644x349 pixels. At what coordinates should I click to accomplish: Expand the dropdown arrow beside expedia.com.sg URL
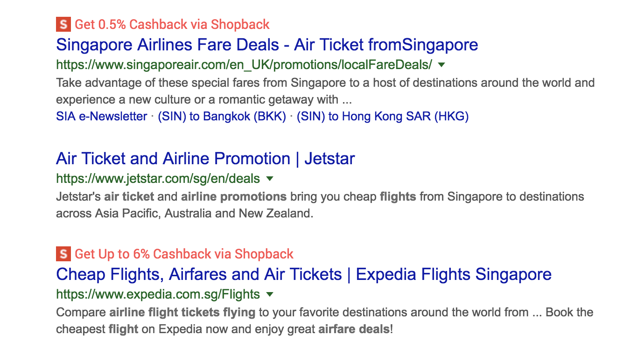[269, 294]
